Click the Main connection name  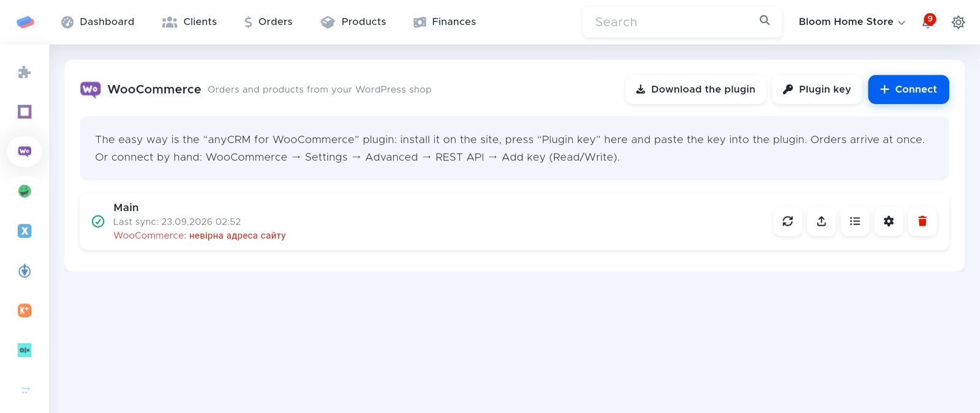(126, 207)
